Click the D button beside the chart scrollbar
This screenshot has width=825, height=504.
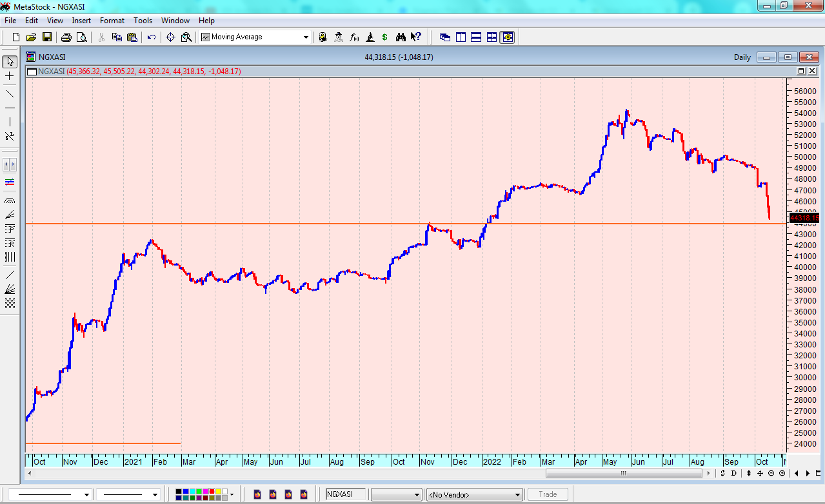[x=733, y=473]
